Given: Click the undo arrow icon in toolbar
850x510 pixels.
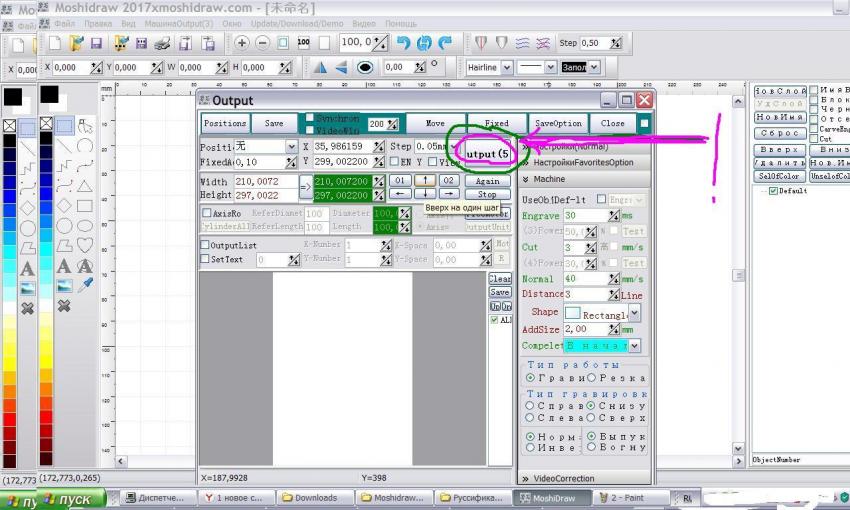Looking at the screenshot, I should tap(403, 43).
